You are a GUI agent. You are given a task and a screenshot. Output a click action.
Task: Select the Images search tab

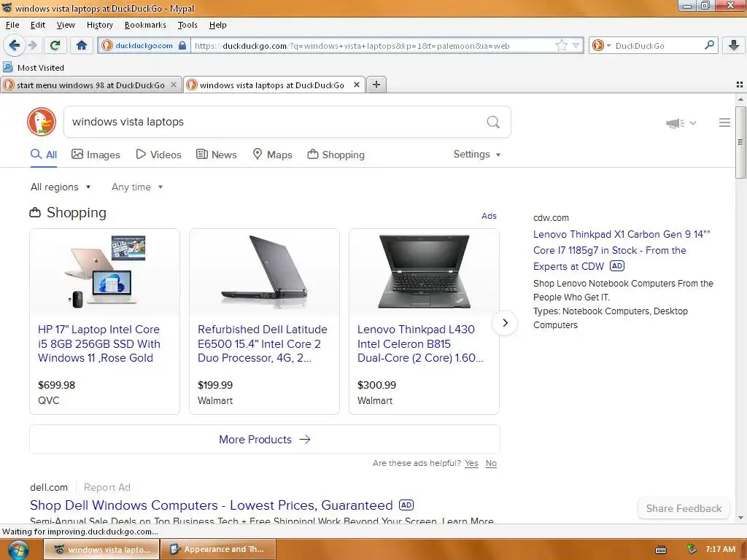tap(96, 155)
